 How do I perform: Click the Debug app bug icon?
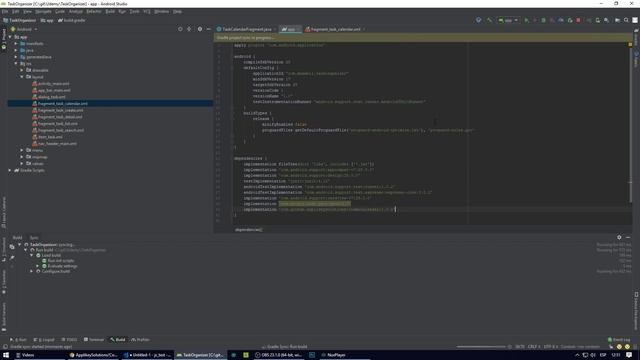click(x=543, y=20)
